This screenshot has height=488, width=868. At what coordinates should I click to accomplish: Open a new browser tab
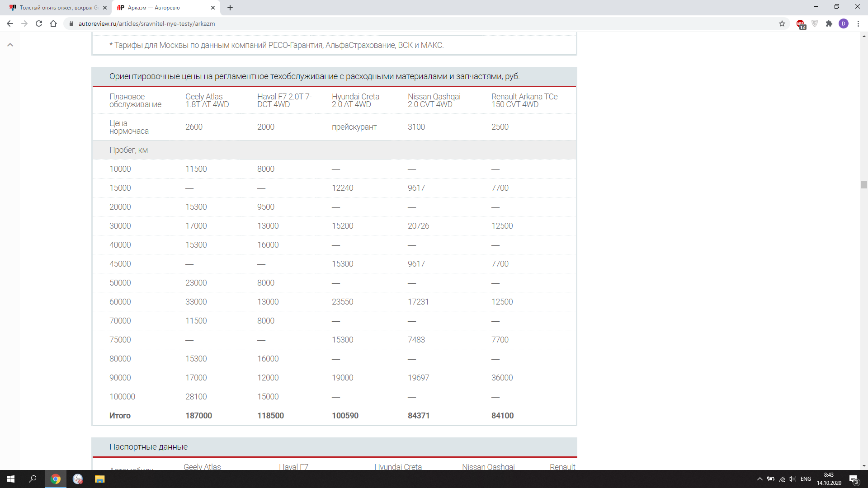click(230, 8)
